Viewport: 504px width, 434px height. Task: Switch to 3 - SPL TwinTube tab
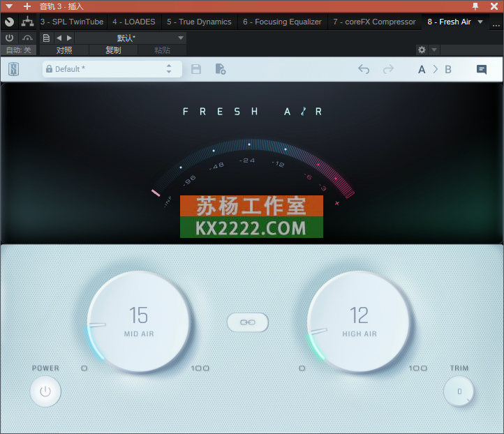72,22
